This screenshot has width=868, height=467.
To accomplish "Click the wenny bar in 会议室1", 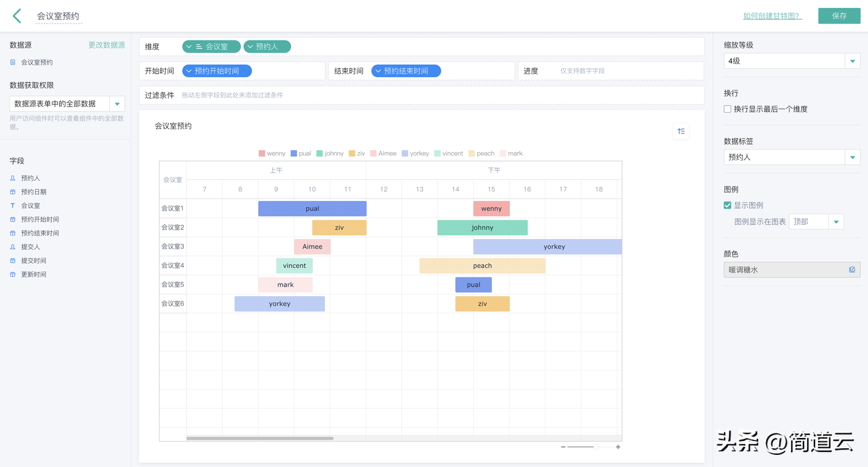I will 491,209.
